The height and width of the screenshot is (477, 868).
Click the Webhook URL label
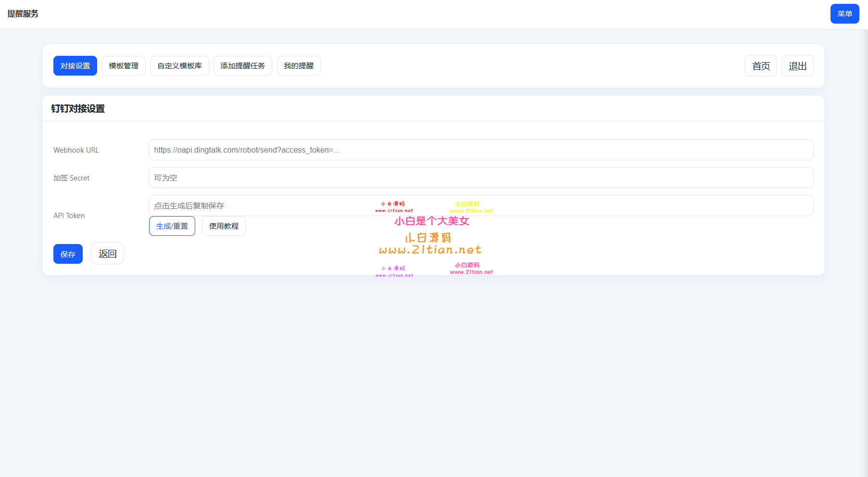(x=76, y=150)
